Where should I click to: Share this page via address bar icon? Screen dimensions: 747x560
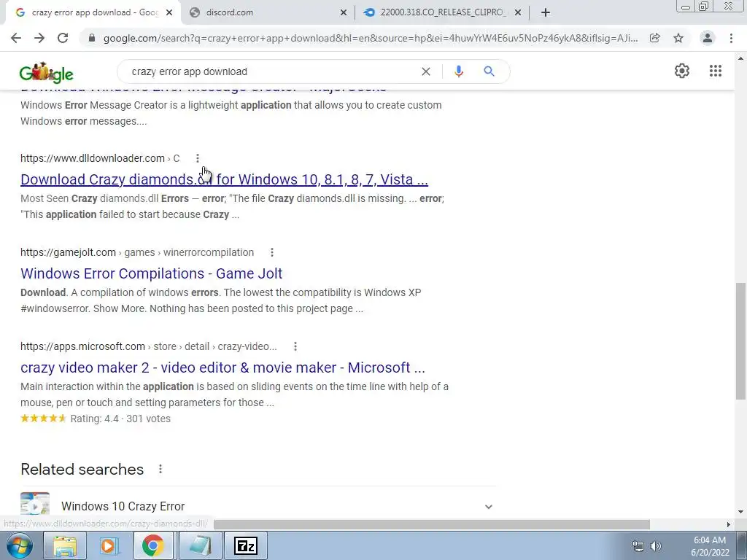655,38
